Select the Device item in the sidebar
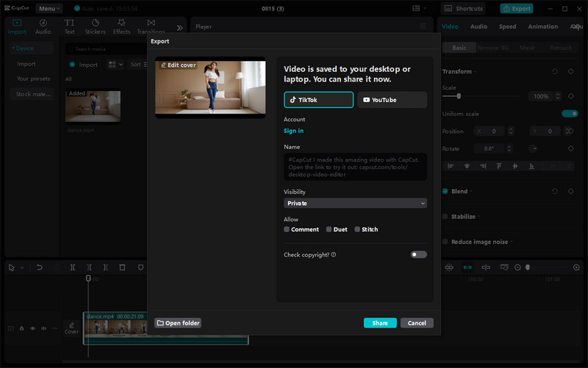The height and width of the screenshot is (368, 588). pyautogui.click(x=32, y=48)
